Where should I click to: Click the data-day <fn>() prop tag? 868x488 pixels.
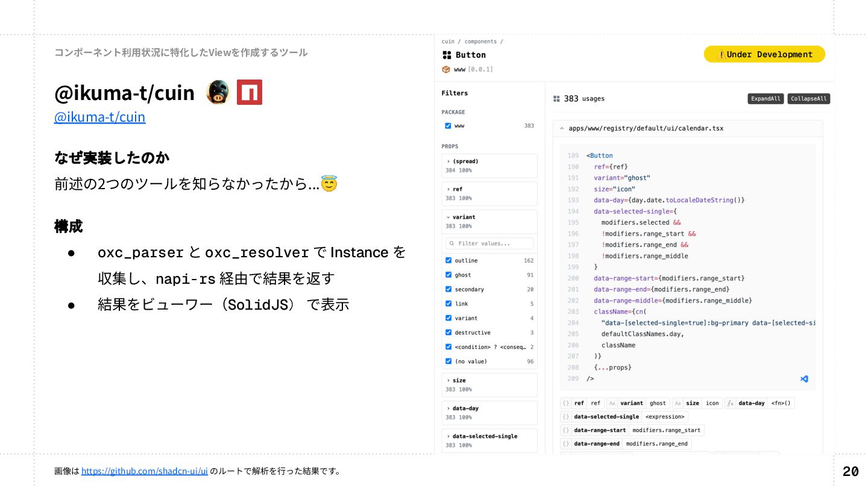click(759, 403)
